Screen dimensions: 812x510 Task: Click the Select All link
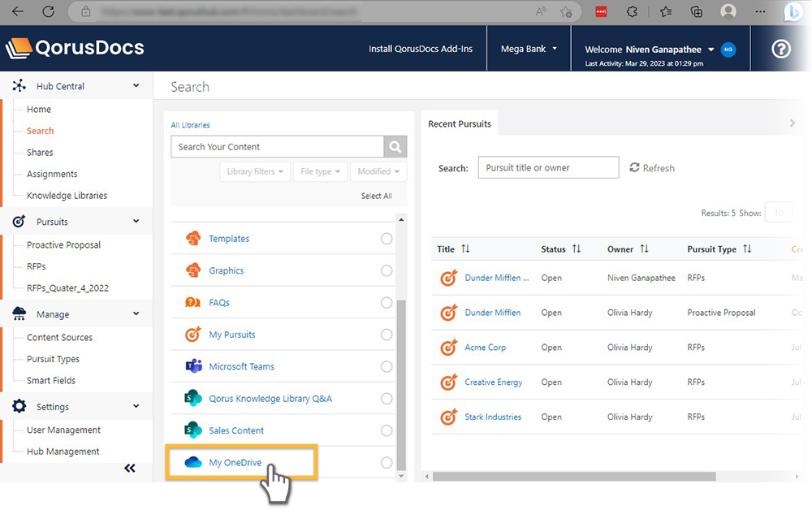[x=377, y=197]
